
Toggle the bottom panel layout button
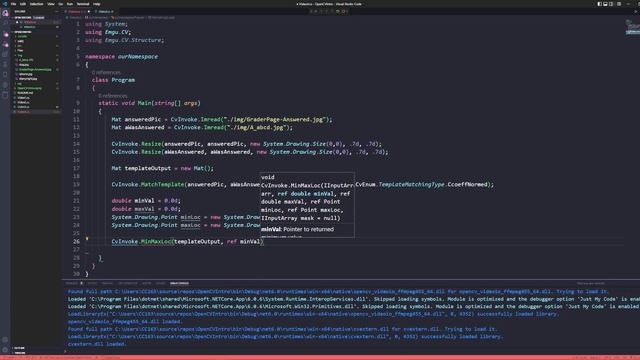point(605,4)
